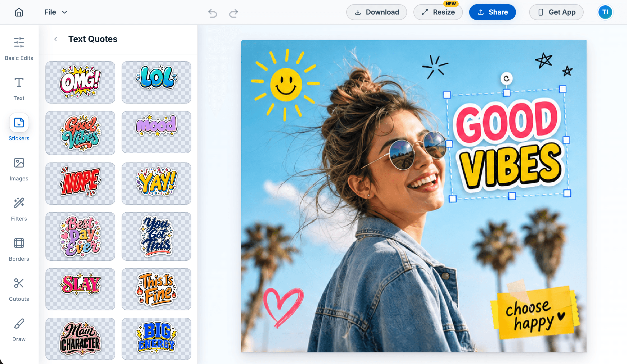The width and height of the screenshot is (627, 364).
Task: Click the rotate handle above selected sticker
Action: point(506,78)
